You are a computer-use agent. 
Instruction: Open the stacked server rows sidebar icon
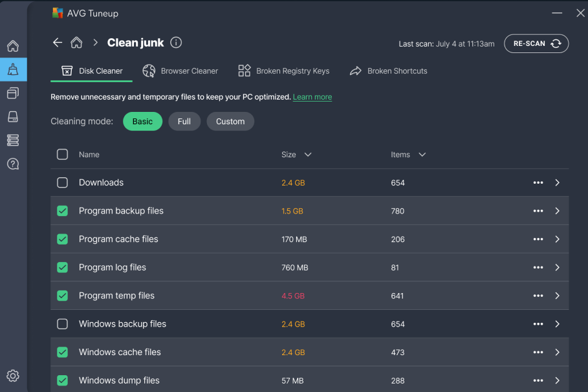(13, 140)
